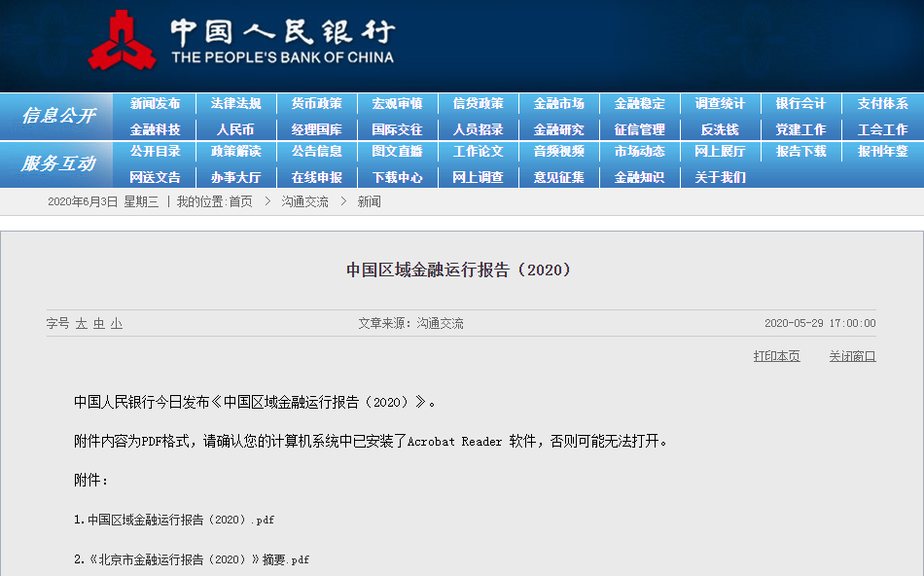Screen dimensions: 924x576
Task: Select 货币政策 in the navigation bar
Action: tap(316, 104)
